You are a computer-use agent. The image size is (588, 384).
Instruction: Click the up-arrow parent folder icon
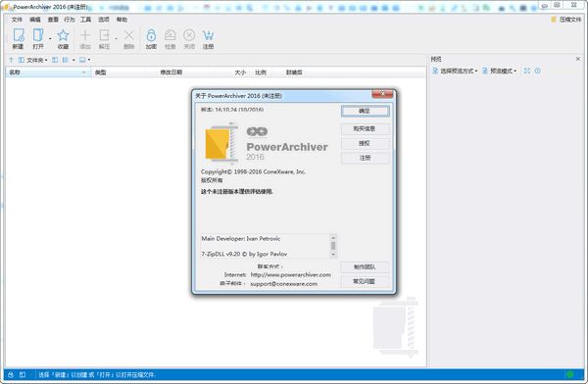[11, 60]
